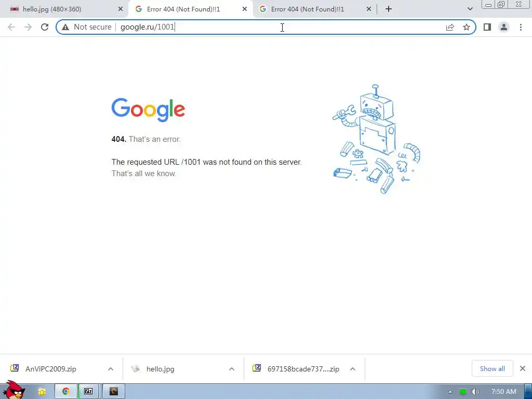Screen dimensions: 532x399
Task: Reload the current page
Action: [x=45, y=27]
